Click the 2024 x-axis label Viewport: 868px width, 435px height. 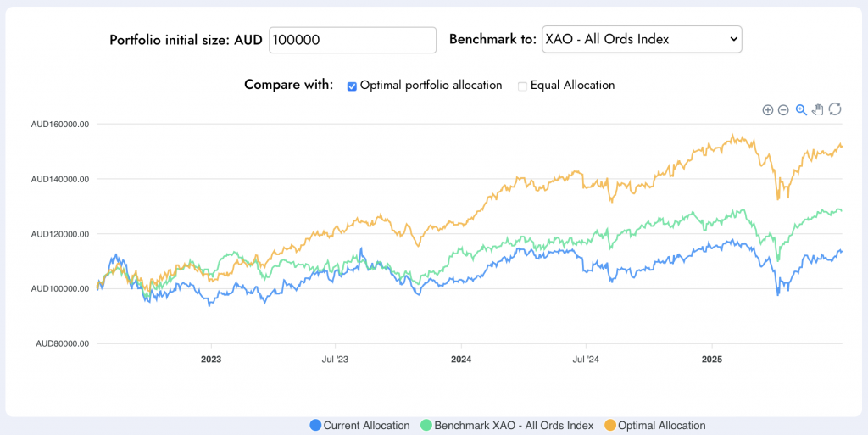pos(461,360)
